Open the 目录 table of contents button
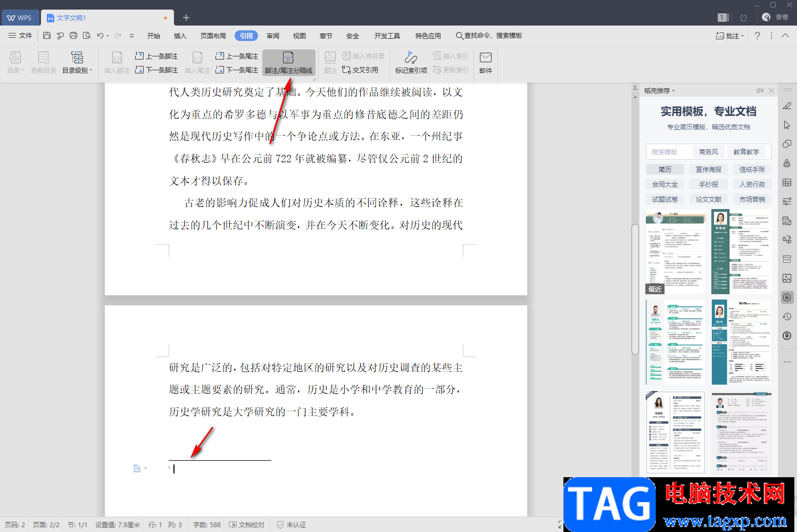This screenshot has width=797, height=532. tap(15, 62)
